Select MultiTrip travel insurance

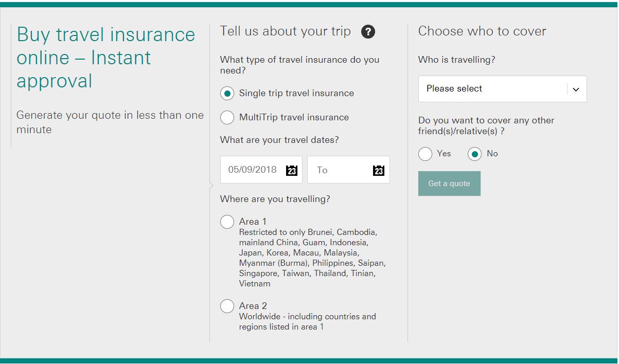[x=227, y=117]
